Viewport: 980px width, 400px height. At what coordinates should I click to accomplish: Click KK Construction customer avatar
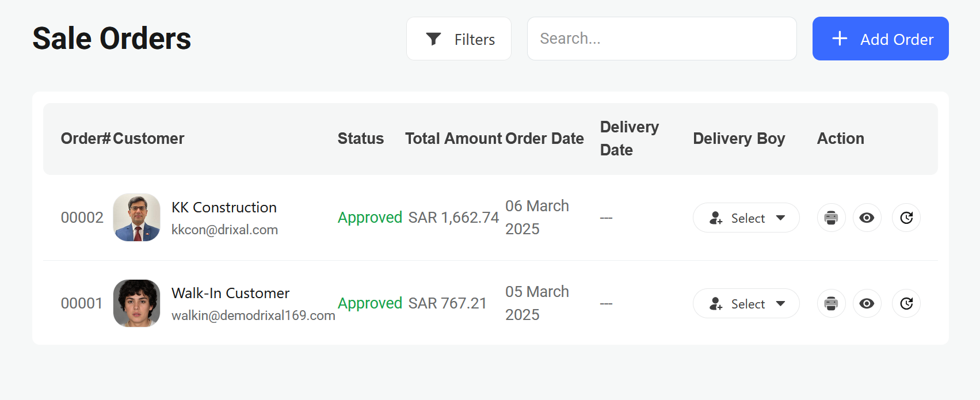point(136,218)
